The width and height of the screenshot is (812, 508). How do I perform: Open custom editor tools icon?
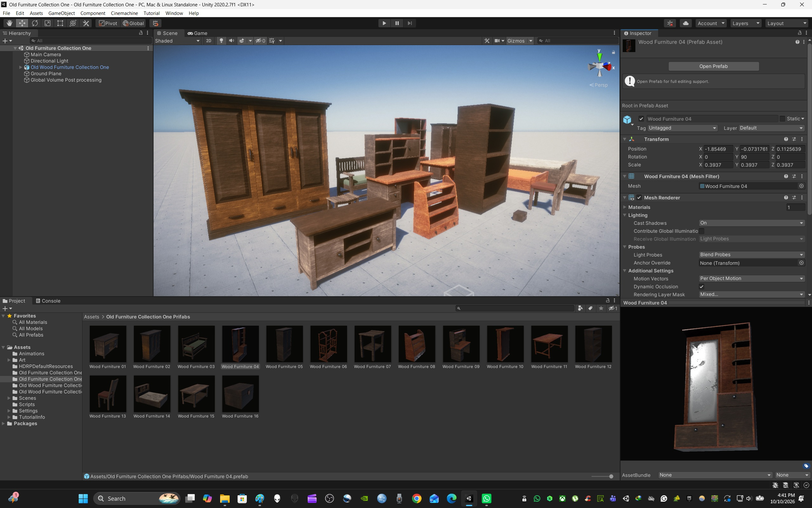click(x=86, y=23)
